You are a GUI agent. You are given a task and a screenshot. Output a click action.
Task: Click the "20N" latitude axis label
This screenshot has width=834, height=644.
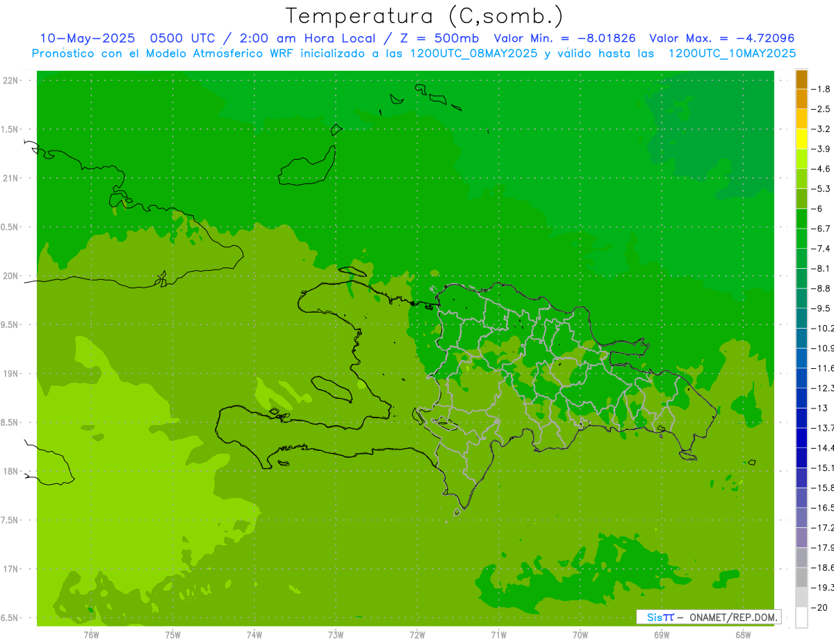[x=10, y=276]
